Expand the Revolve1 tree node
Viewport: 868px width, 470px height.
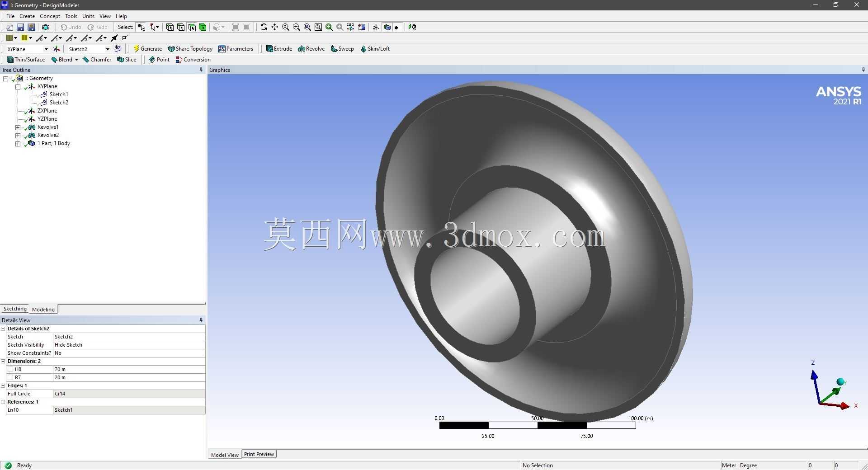(x=18, y=127)
